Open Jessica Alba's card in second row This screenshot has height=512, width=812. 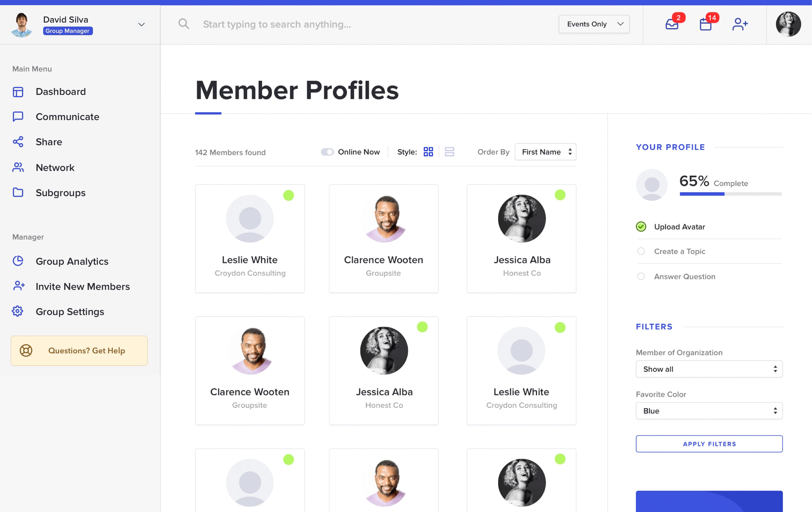coord(384,371)
